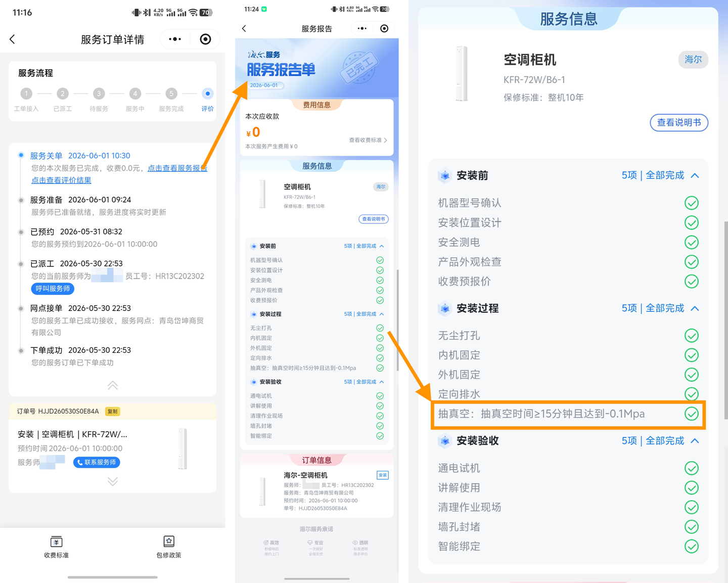Image resolution: width=728 pixels, height=583 pixels.
Task: Open the three-dot menu on 服务订单详情
Action: 175,39
